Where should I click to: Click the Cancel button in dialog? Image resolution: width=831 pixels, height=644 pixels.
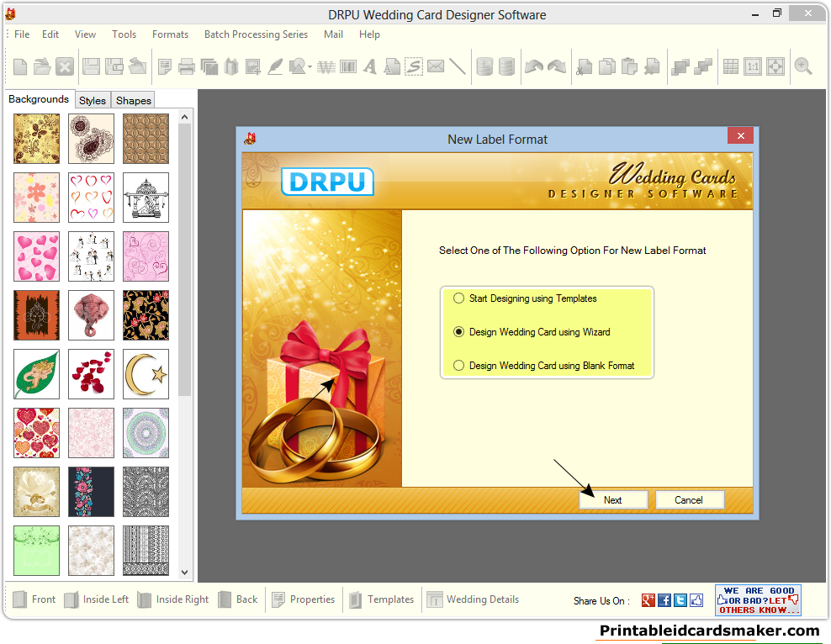(689, 500)
